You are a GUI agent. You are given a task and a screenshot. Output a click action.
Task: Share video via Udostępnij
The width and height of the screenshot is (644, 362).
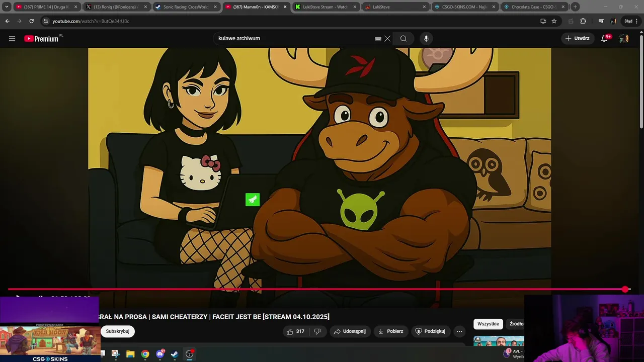tap(350, 331)
